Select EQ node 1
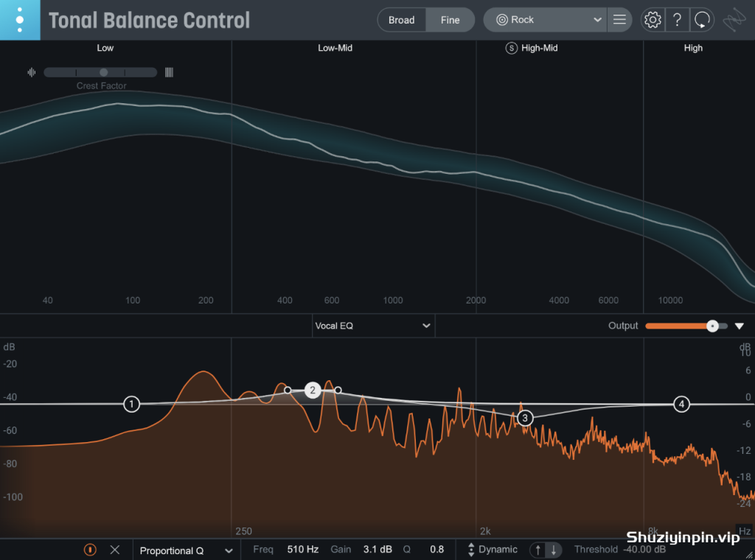This screenshot has width=755, height=560. pyautogui.click(x=131, y=404)
